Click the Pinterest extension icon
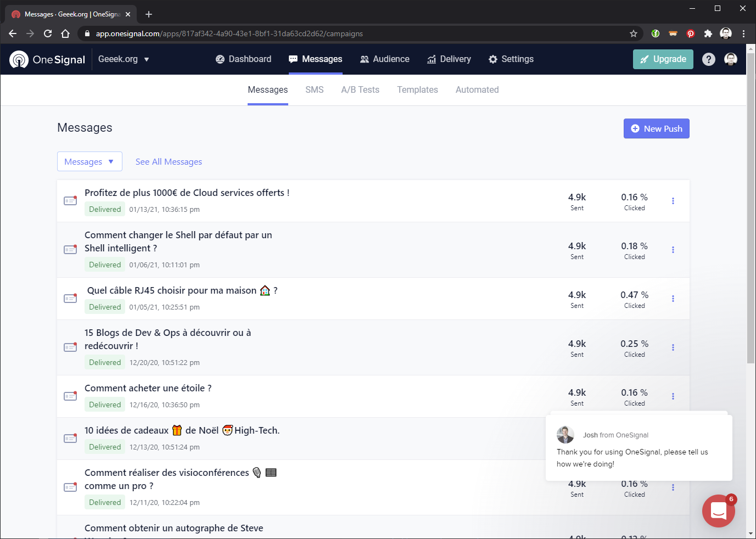Image resolution: width=756 pixels, height=539 pixels. [x=691, y=33]
